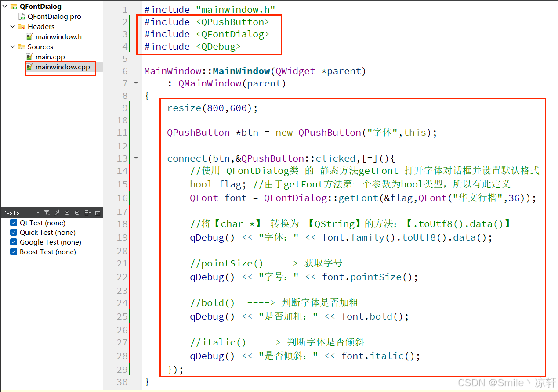Collapse the QFontDialog project root

point(4,7)
